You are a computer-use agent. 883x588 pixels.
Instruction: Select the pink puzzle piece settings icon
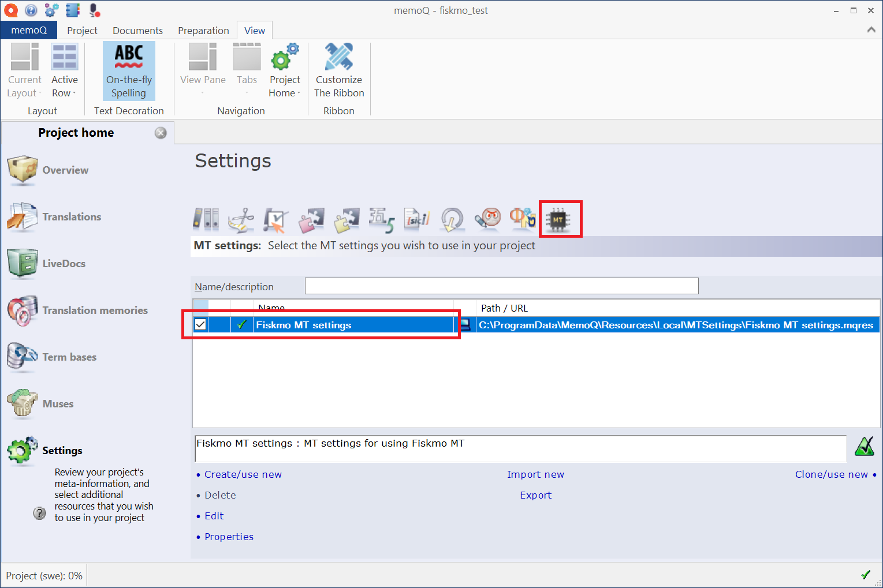[311, 220]
